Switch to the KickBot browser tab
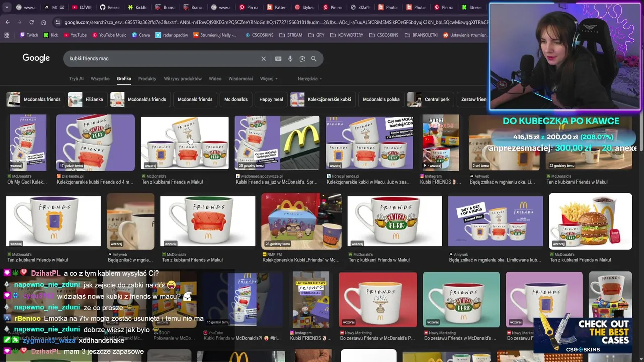The height and width of the screenshot is (362, 644). point(137,7)
